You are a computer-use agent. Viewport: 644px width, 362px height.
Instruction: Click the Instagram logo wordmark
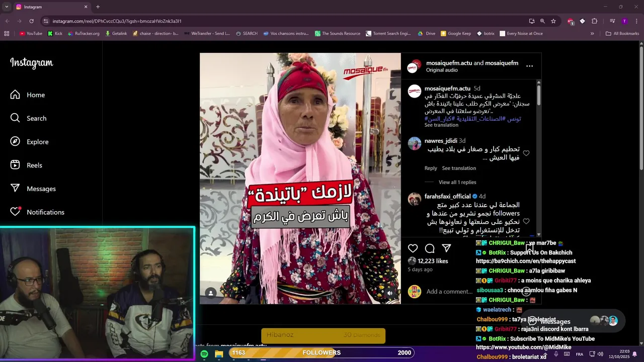(x=31, y=63)
